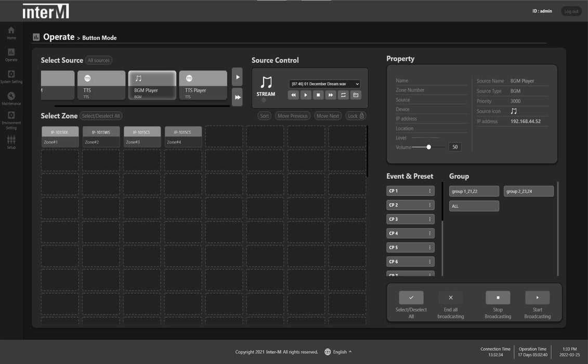588x364 pixels.
Task: Adjust the Volume slider in Property
Action: (x=428, y=147)
